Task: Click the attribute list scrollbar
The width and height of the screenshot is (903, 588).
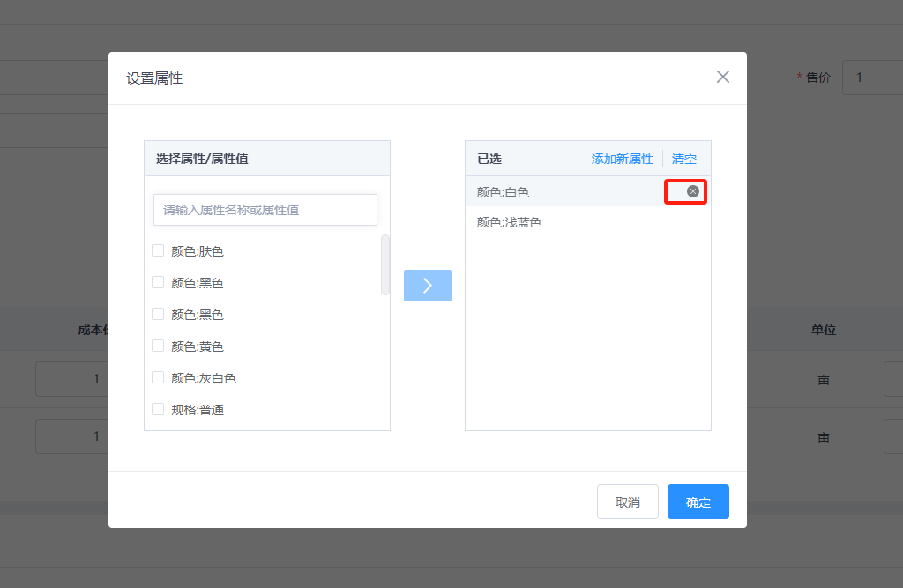Action: [x=385, y=264]
